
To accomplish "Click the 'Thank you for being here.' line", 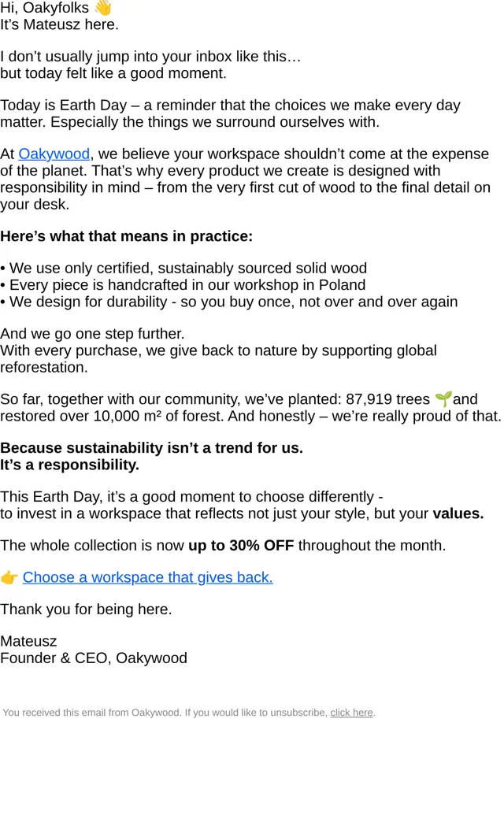I will (x=86, y=610).
